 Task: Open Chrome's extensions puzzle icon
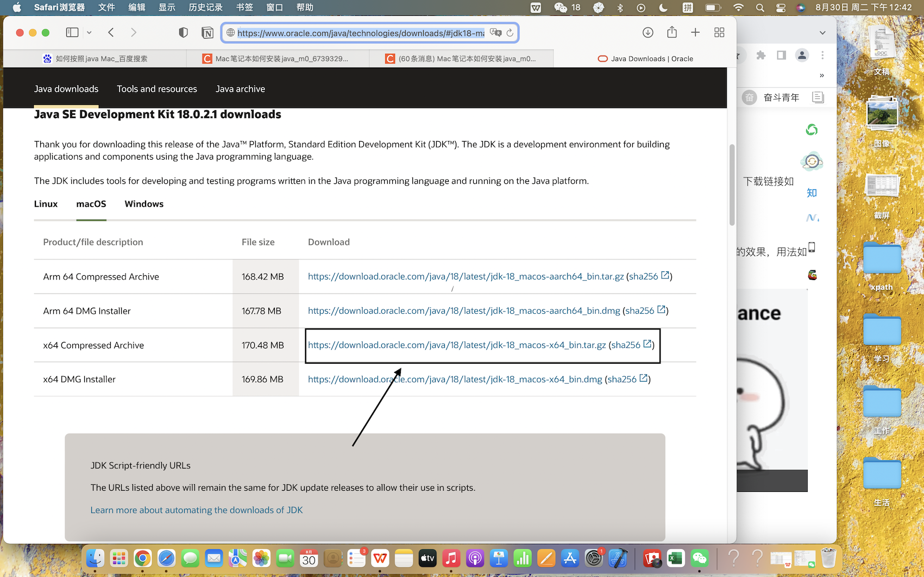(761, 55)
